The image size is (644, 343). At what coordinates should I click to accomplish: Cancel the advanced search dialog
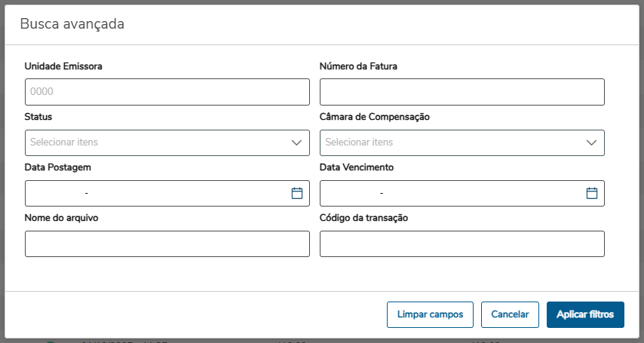point(510,314)
